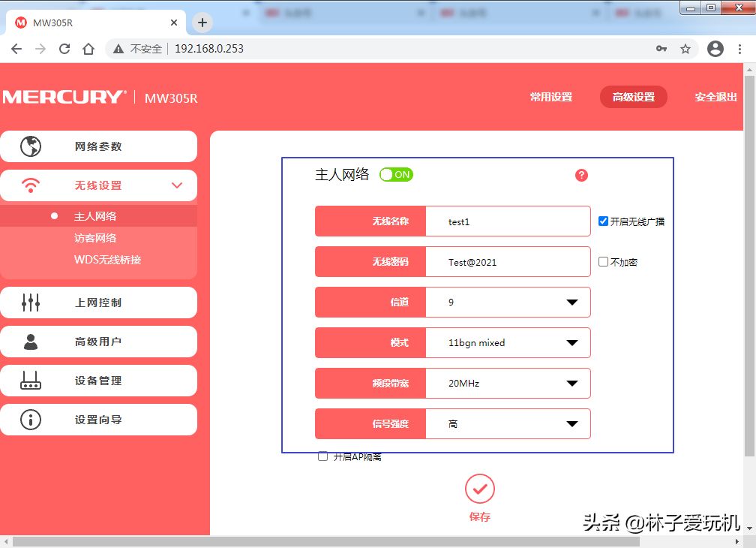
Task: Click the sliders icon for 上网控制
Action: [x=31, y=303]
